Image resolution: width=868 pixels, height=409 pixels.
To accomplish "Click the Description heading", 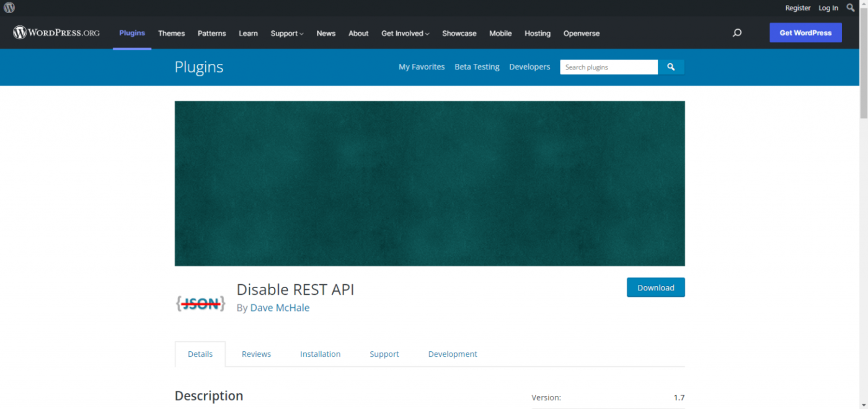I will coord(209,396).
